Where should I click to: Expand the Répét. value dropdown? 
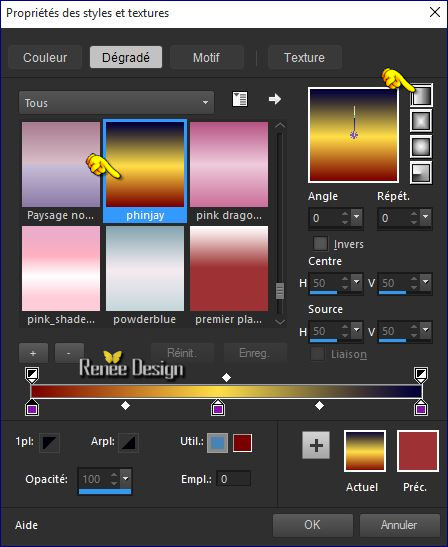pyautogui.click(x=425, y=217)
